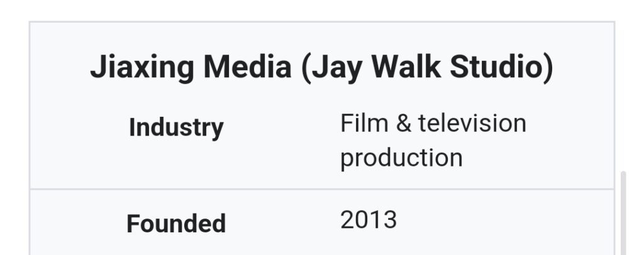Image resolution: width=644 pixels, height=255 pixels.
Task: Click the founding year "2013"
Action: 369,220
